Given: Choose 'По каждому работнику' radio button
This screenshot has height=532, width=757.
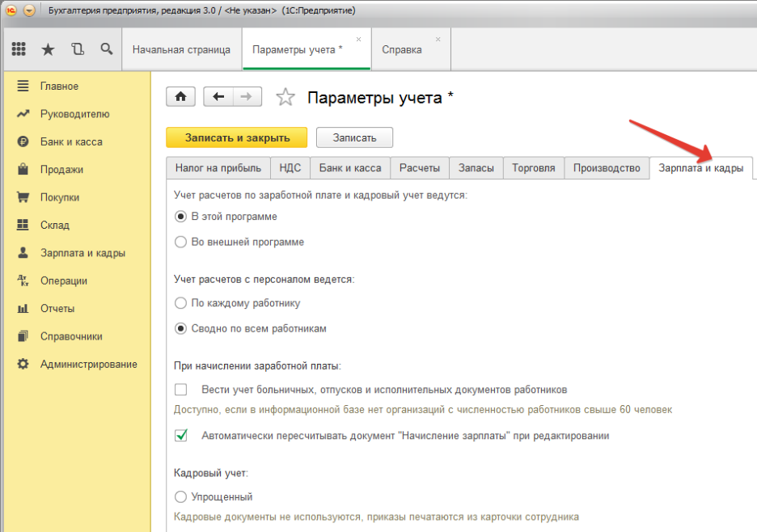Looking at the screenshot, I should (x=181, y=303).
